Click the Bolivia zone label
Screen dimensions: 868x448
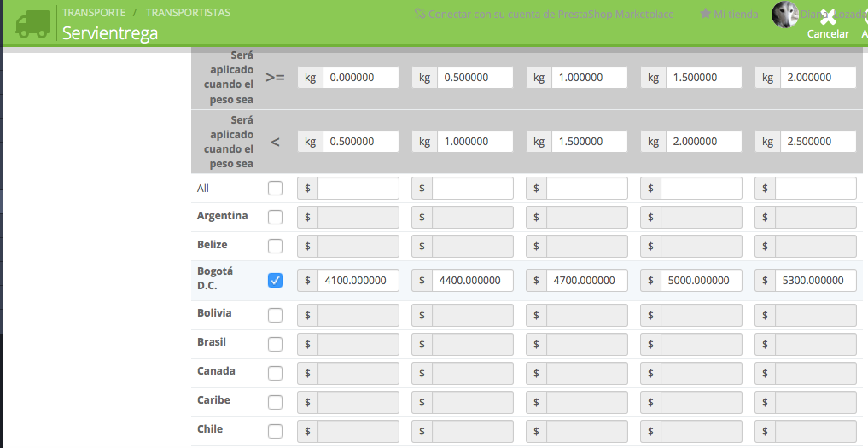pyautogui.click(x=214, y=313)
